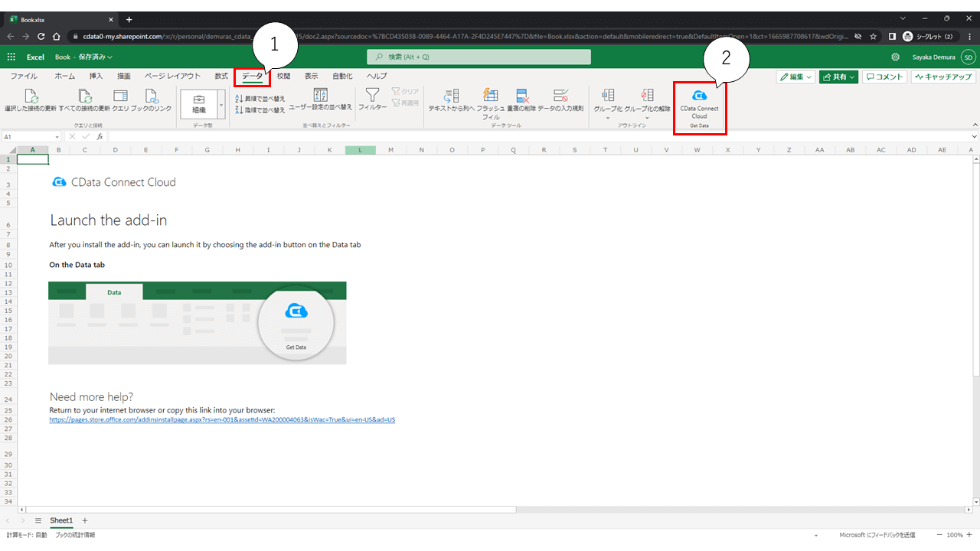Click the formula bar input

537,137
